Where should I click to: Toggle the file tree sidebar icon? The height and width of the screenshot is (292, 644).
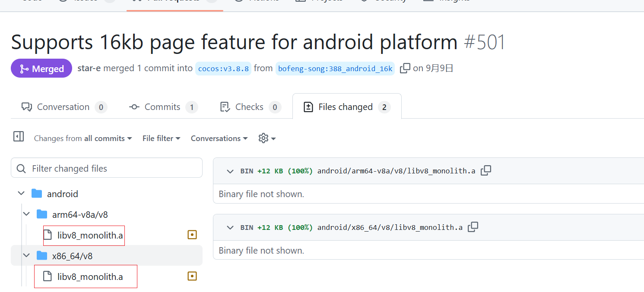19,137
